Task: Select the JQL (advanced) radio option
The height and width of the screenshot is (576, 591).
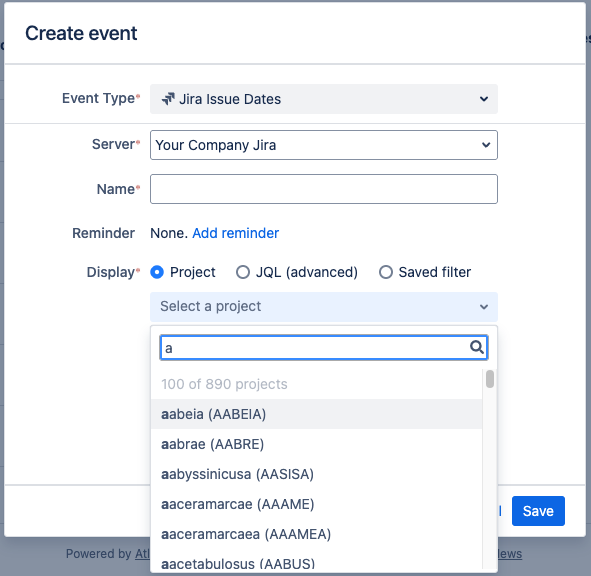Action: click(x=243, y=272)
